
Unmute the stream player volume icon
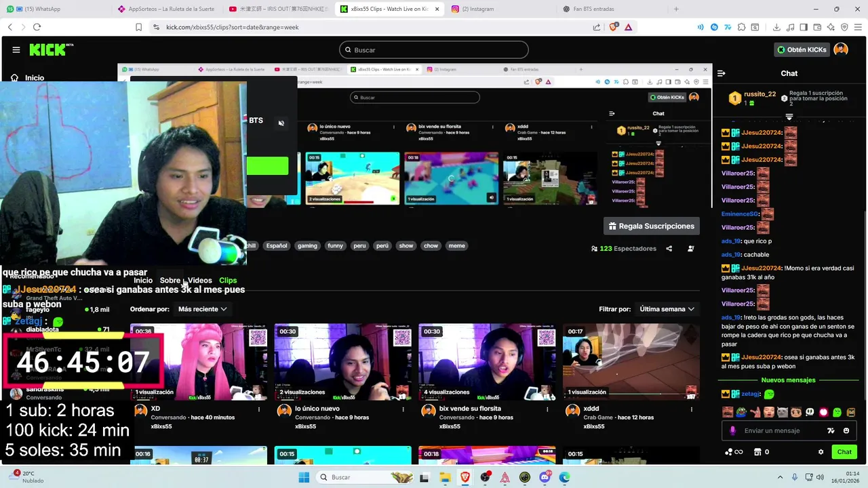[281, 123]
